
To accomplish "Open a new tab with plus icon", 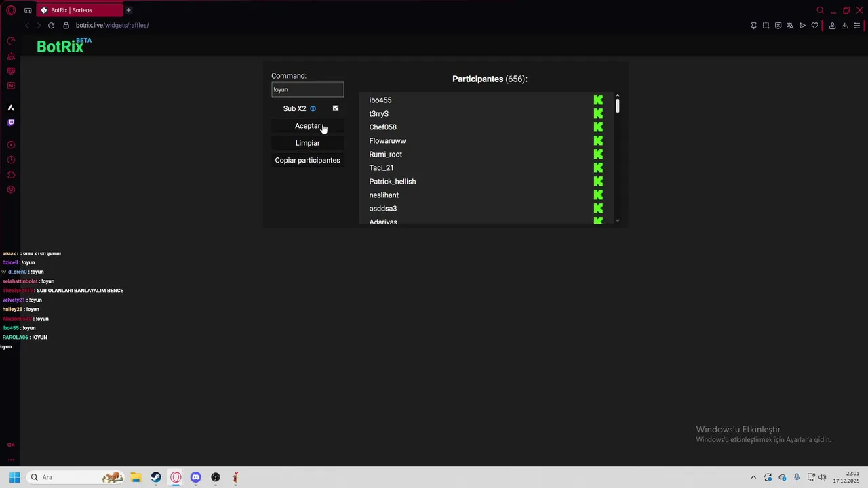I will [128, 10].
